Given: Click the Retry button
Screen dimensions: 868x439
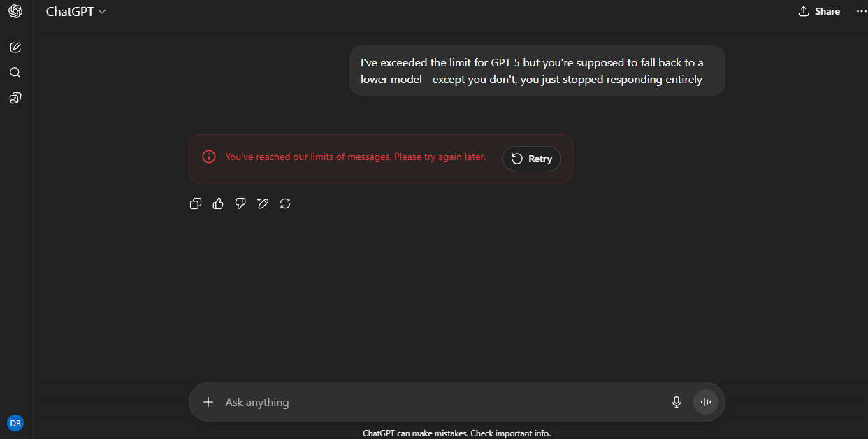Looking at the screenshot, I should tap(532, 159).
